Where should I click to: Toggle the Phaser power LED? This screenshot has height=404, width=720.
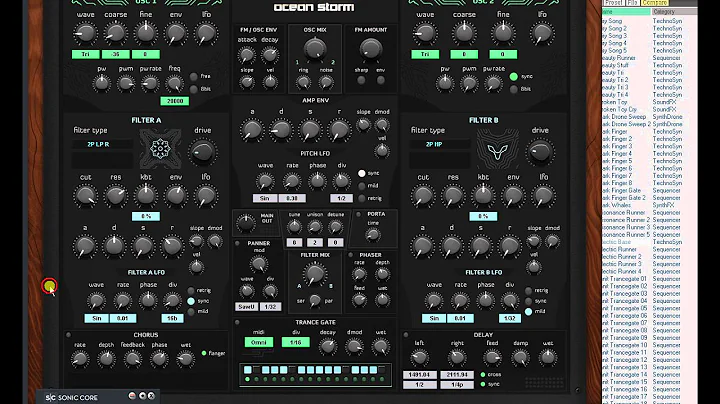351,255
